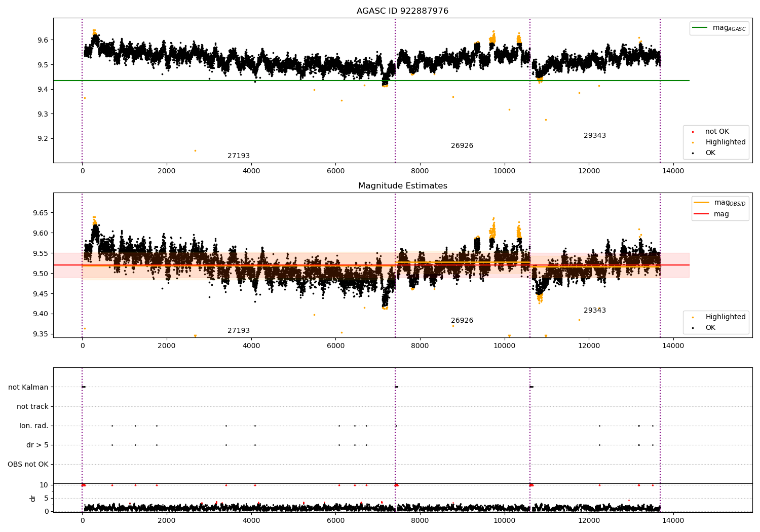The width and height of the screenshot is (760, 532).
Task: Click x-axis tick 6000 under AGASC ID plot
Action: tap(335, 171)
